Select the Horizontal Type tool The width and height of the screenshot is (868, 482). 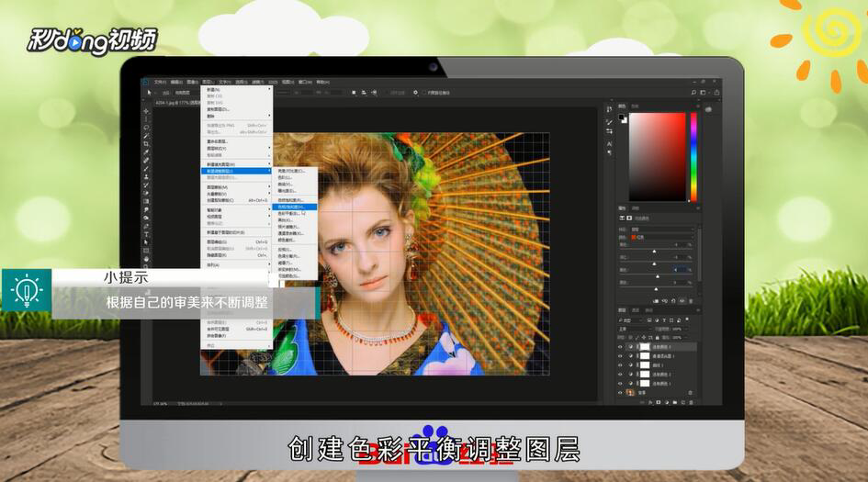(146, 234)
